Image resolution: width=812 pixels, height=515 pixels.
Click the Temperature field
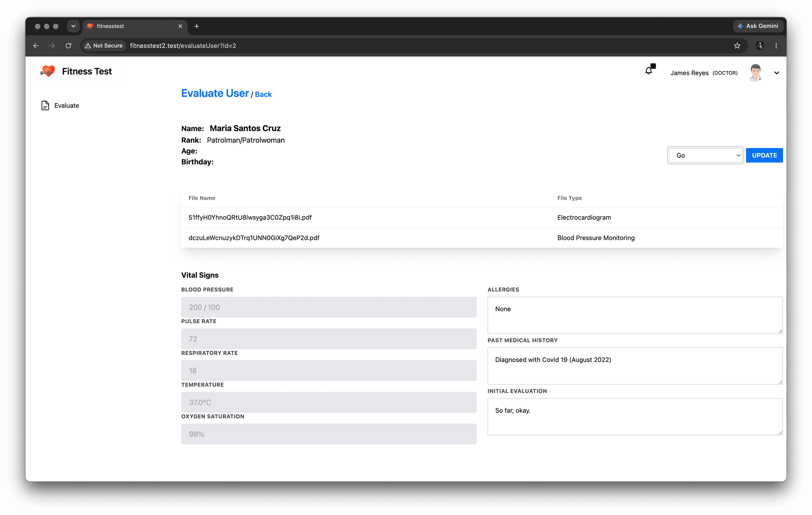point(329,402)
